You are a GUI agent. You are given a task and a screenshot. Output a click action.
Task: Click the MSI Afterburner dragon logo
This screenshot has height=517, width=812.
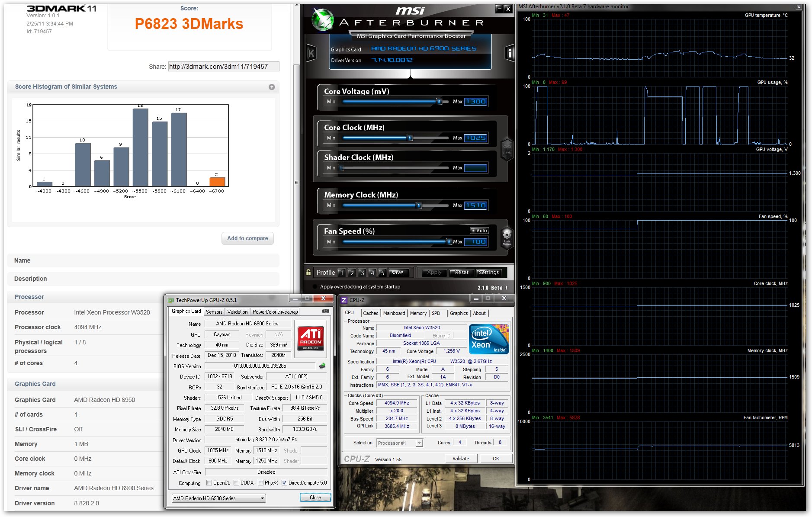(323, 19)
